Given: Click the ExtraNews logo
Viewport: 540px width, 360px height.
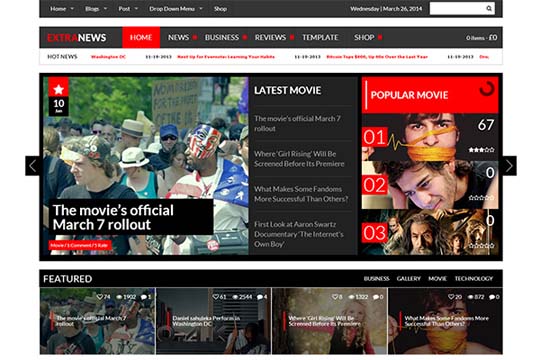Looking at the screenshot, I should coord(76,38).
